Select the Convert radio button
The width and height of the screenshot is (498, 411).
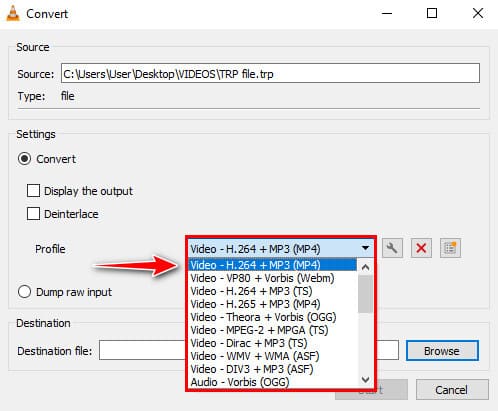coord(25,159)
